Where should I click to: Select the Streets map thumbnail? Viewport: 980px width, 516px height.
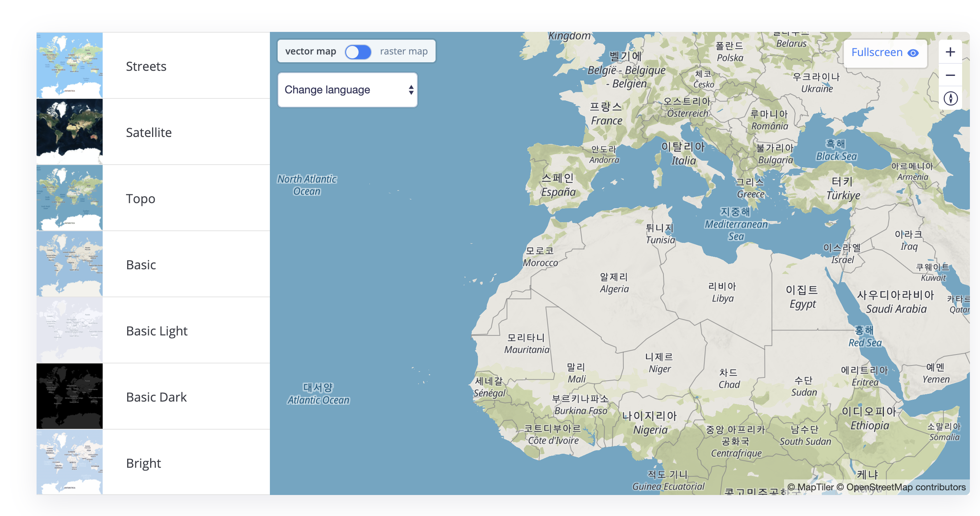70,65
